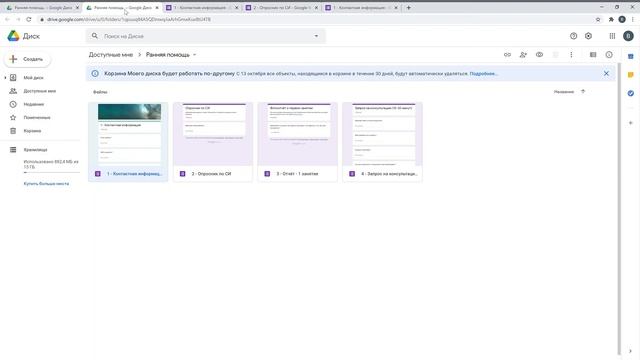Close the active Drive browser tab
The height and width of the screenshot is (360, 640).
157,8
